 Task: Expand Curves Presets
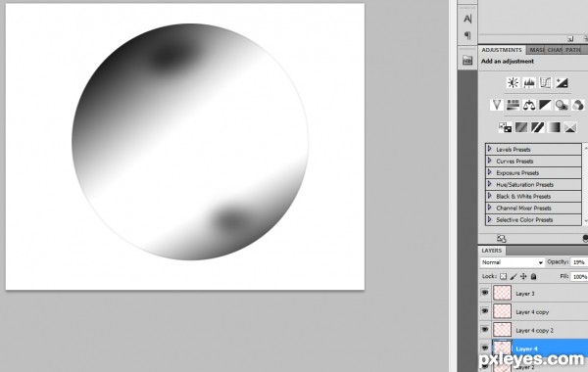tap(489, 161)
